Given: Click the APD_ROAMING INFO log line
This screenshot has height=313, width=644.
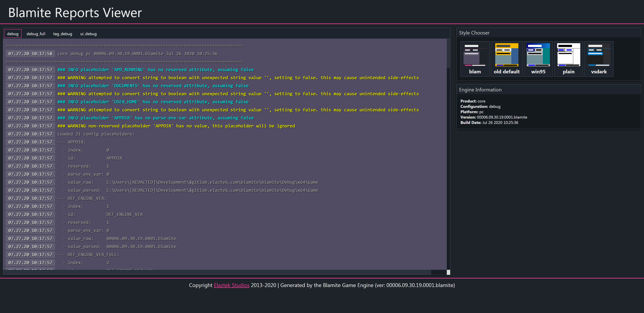Looking at the screenshot, I should pyautogui.click(x=155, y=70).
